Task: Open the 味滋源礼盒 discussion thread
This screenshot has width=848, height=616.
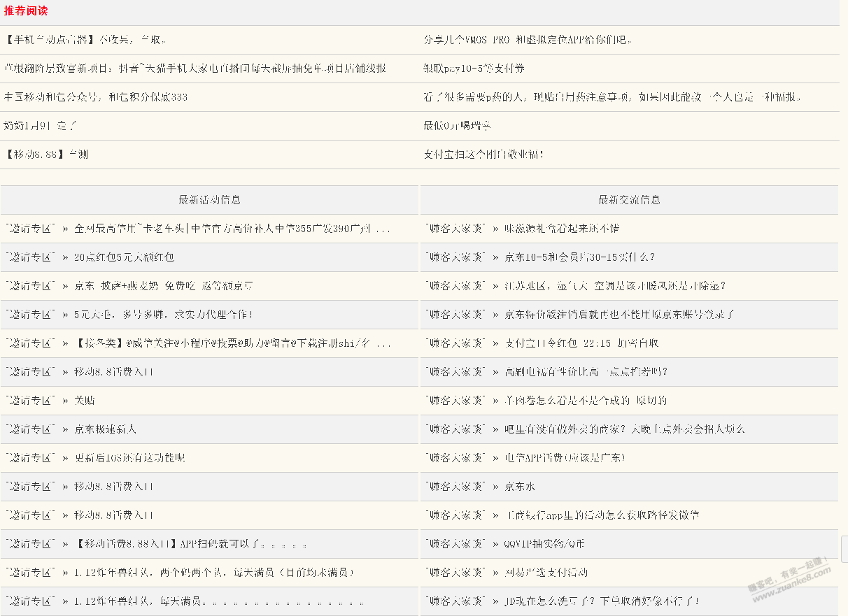Action: pyautogui.click(x=562, y=229)
